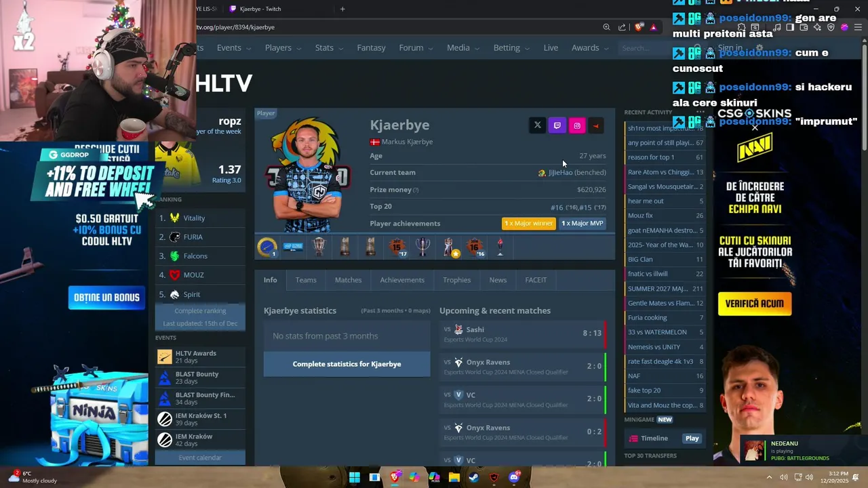
Task: Click the 1 x Major MVP badge
Action: (582, 224)
